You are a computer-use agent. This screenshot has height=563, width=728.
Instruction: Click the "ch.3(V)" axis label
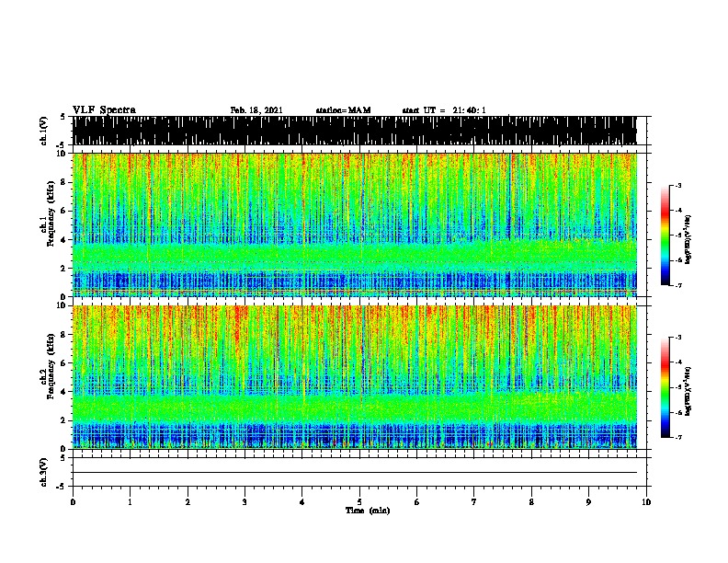(x=44, y=472)
